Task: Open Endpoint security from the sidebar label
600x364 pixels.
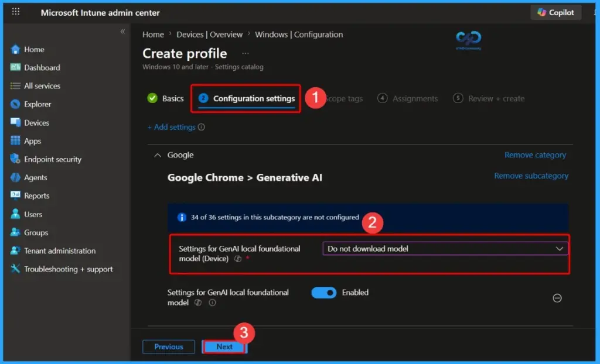Action: pyautogui.click(x=53, y=159)
